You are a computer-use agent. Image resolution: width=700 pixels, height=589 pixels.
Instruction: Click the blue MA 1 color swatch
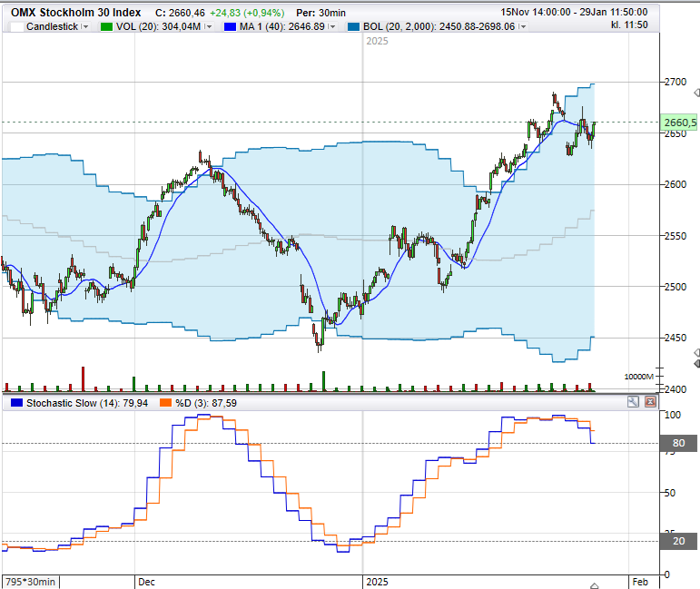(x=230, y=27)
